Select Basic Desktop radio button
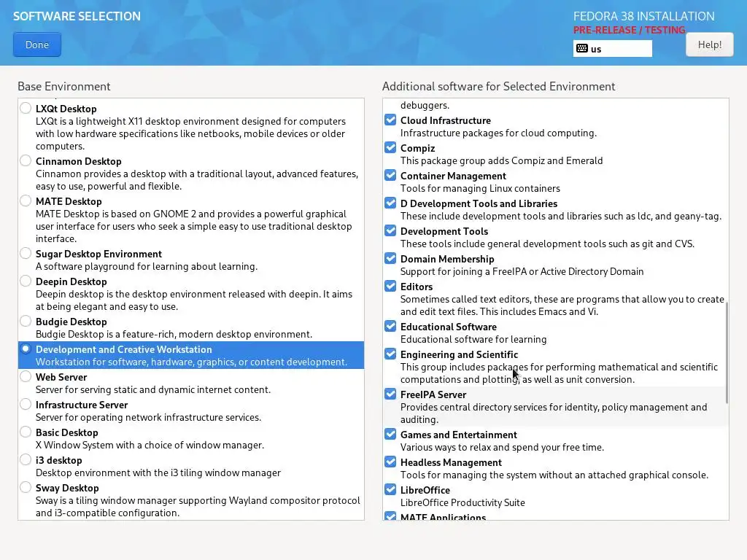 click(26, 432)
